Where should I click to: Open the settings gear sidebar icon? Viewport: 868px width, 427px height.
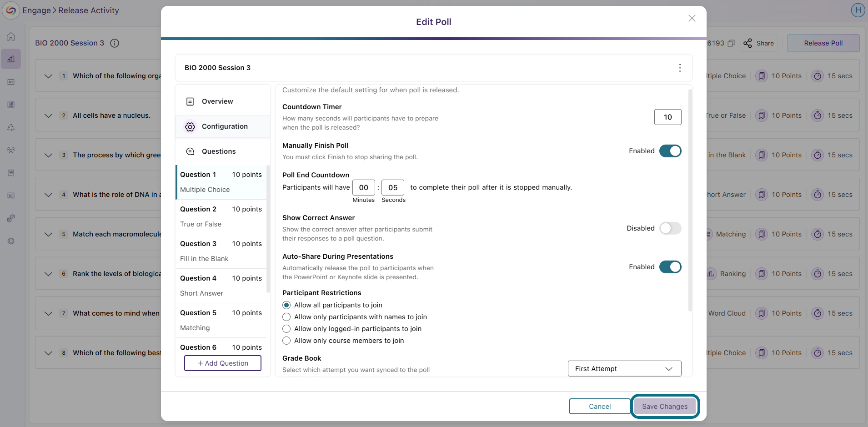coord(11,241)
